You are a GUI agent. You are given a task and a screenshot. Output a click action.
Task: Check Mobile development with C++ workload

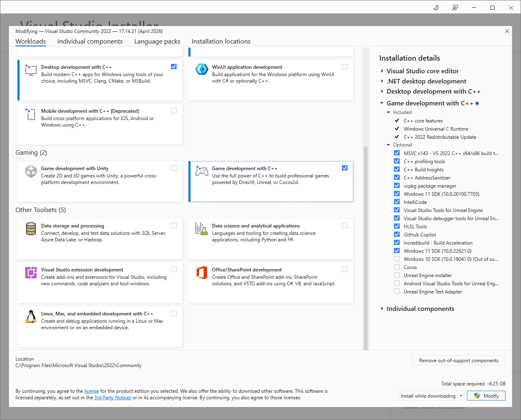pyautogui.click(x=174, y=111)
